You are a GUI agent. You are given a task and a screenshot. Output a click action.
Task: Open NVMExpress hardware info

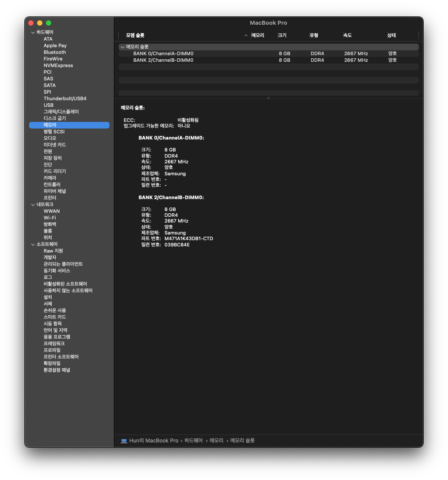[58, 65]
